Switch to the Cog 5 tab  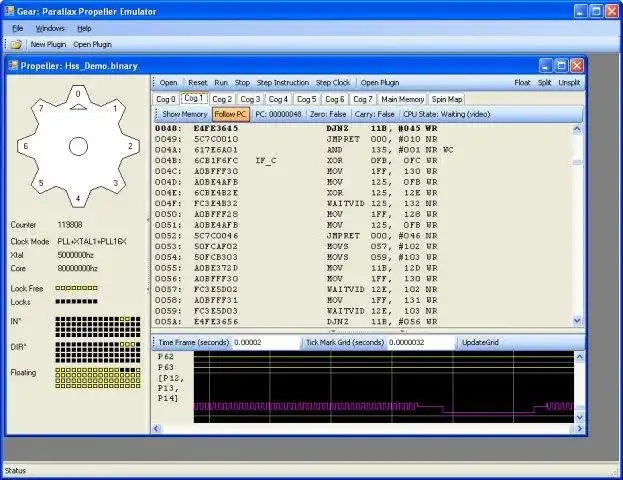pyautogui.click(x=306, y=99)
